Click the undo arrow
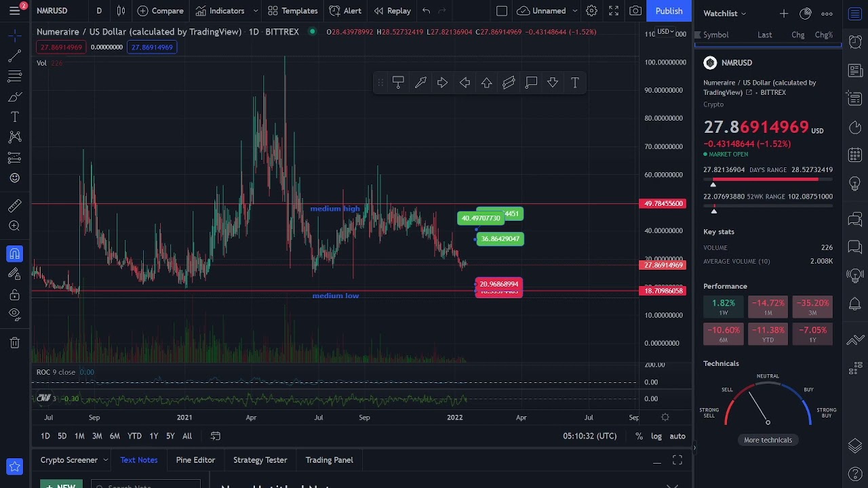 426,11
